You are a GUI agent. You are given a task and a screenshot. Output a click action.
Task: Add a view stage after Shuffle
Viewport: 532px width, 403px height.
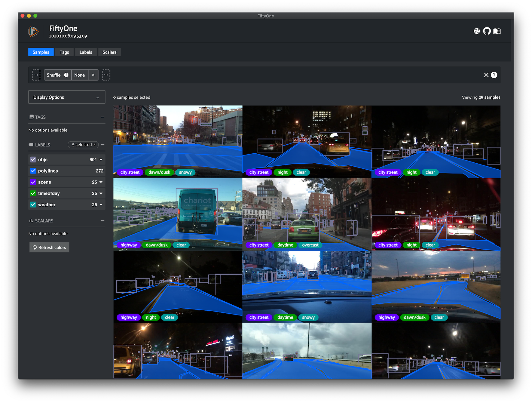pyautogui.click(x=106, y=75)
